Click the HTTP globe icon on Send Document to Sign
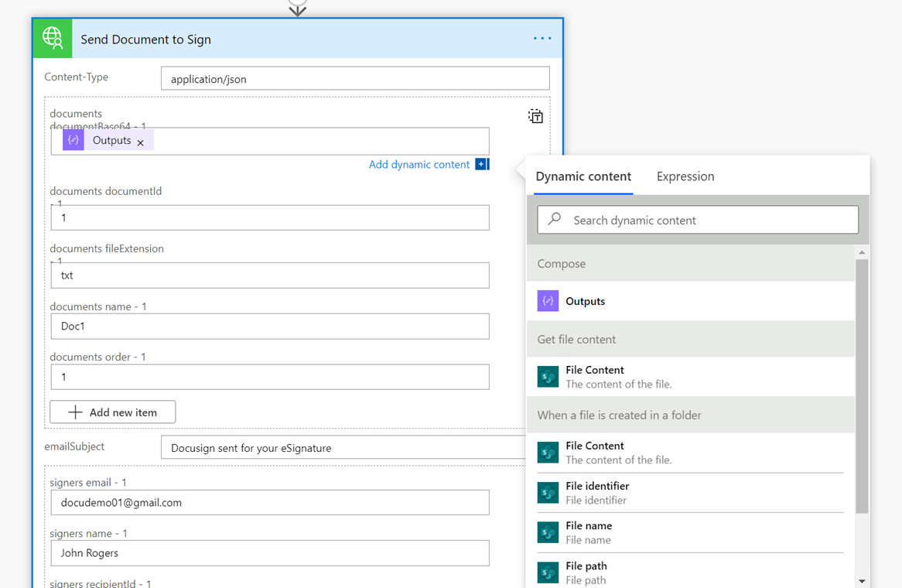The image size is (902, 588). coord(52,37)
